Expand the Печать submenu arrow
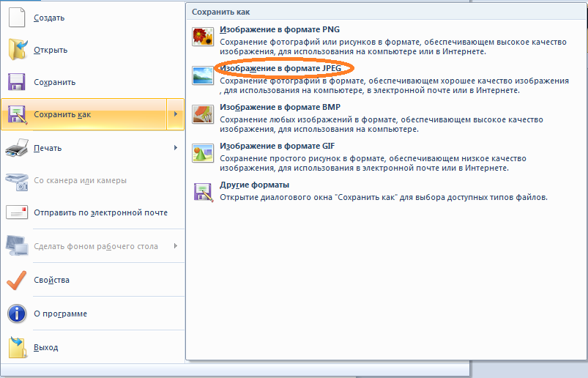The height and width of the screenshot is (378, 588). coord(176,148)
